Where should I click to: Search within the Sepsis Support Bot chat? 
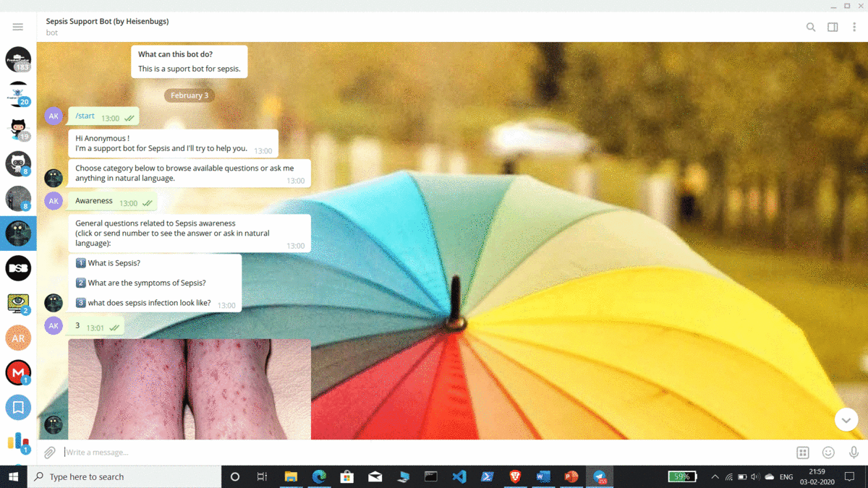click(811, 27)
